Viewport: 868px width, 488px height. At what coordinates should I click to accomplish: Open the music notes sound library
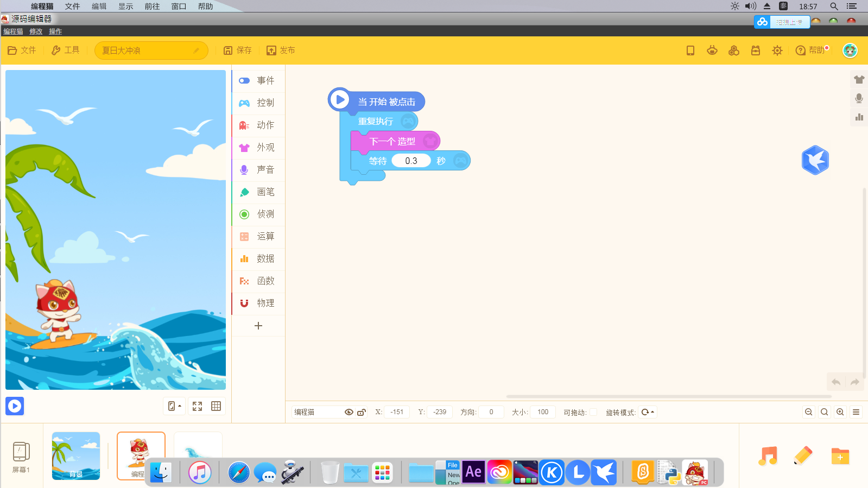tap(768, 456)
